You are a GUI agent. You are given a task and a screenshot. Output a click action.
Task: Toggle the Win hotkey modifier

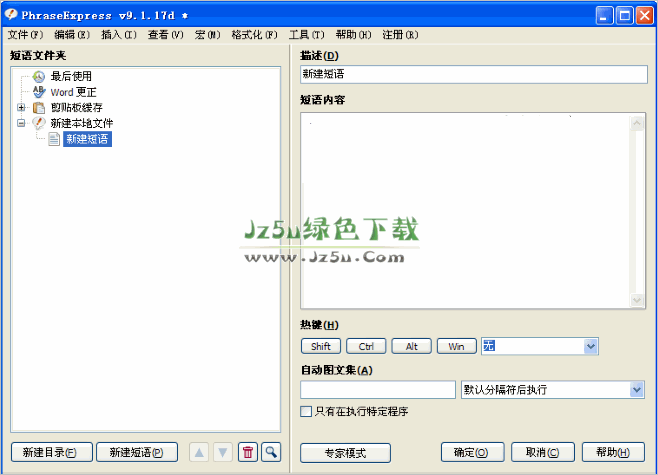coord(457,347)
